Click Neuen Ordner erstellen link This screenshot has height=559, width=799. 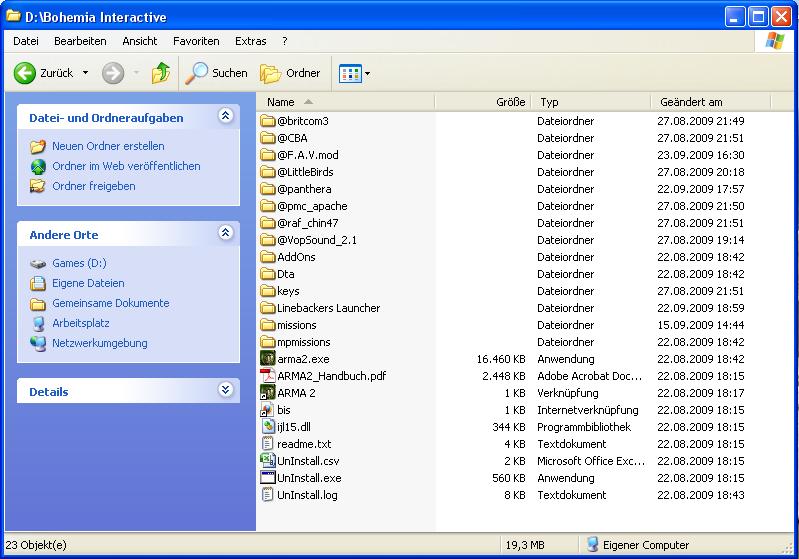point(108,146)
